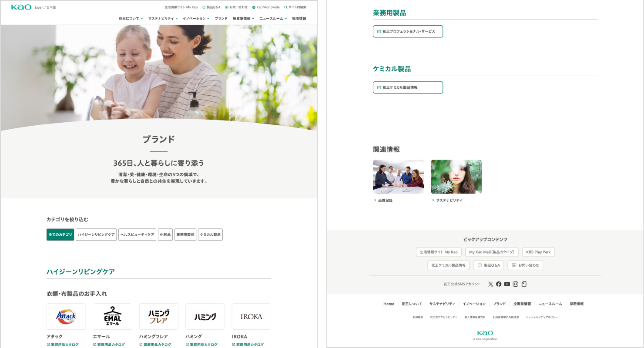The image size is (644, 348).
Task: Open 家庭用品カタログ link under アタック
Action: click(63, 345)
